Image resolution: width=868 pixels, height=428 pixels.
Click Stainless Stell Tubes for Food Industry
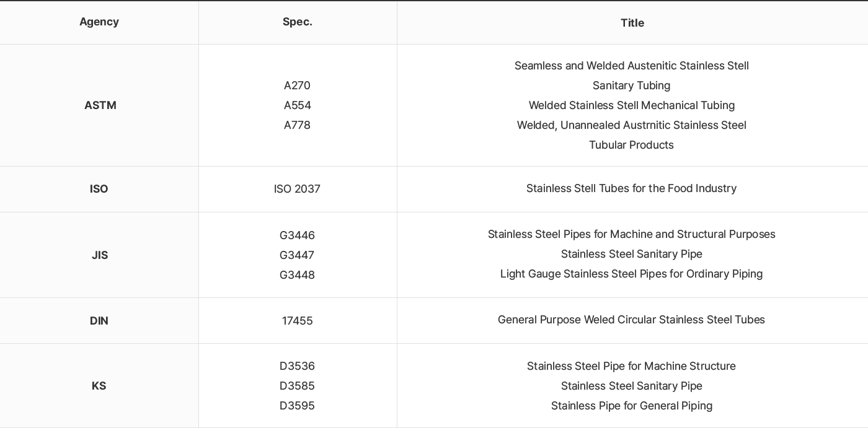tap(631, 188)
